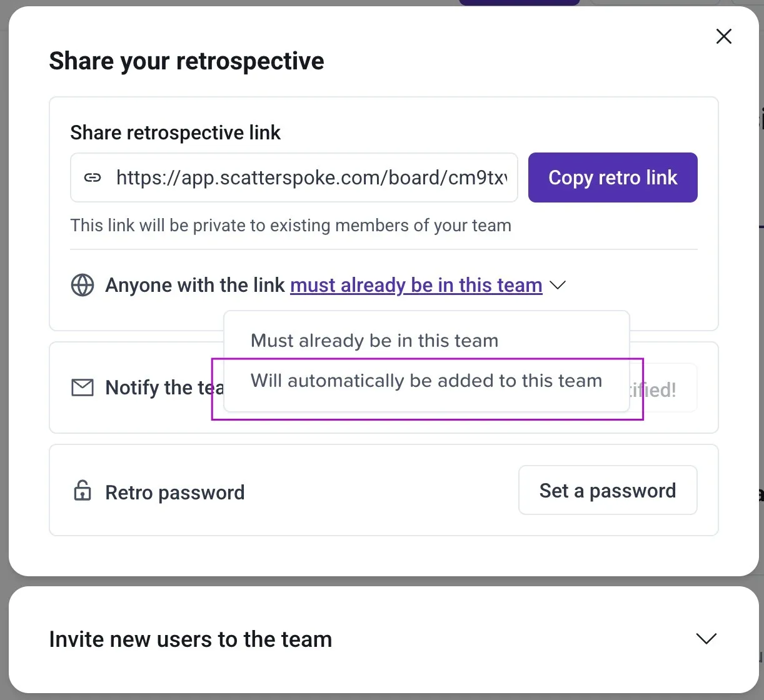Click the 'must already be in this team' link
This screenshot has height=700, width=764.
416,285
